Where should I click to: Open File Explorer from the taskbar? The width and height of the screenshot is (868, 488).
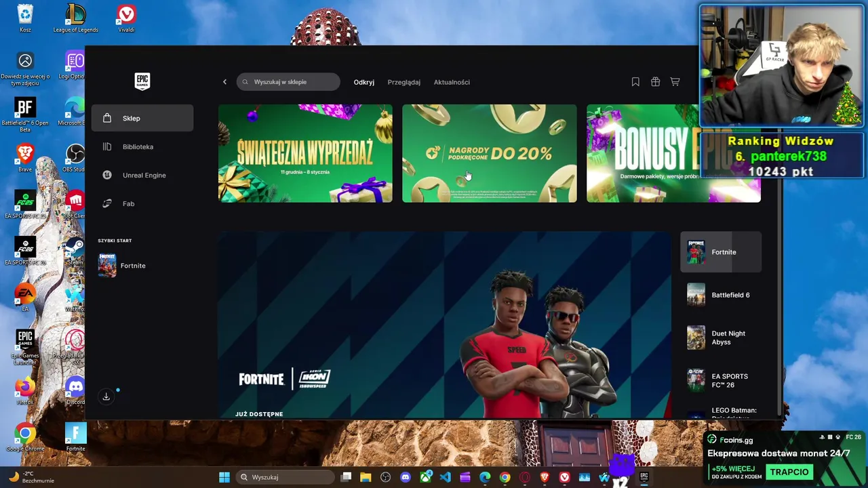coord(366,477)
